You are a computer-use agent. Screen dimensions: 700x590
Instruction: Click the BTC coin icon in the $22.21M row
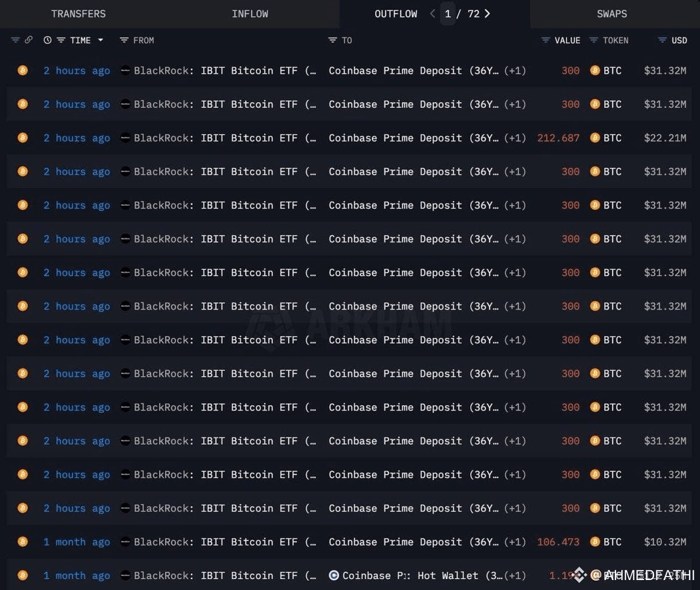pyautogui.click(x=595, y=138)
